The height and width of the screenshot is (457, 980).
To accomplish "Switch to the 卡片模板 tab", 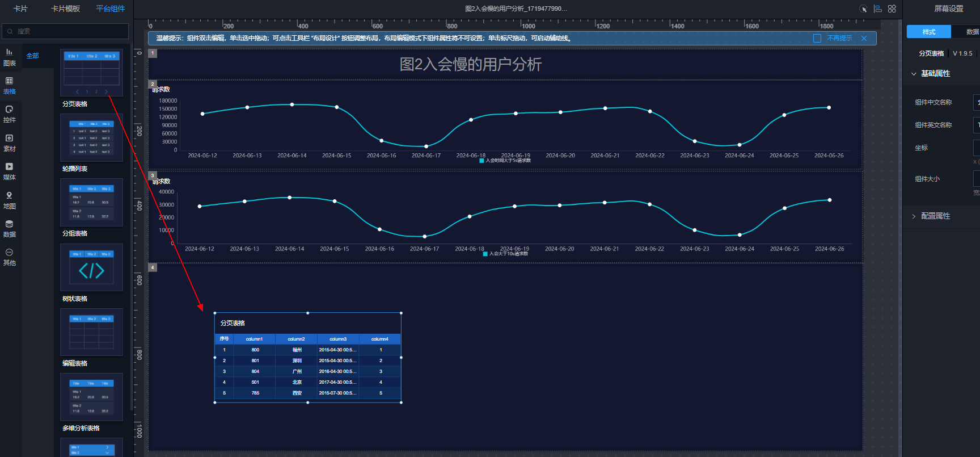I will click(65, 9).
